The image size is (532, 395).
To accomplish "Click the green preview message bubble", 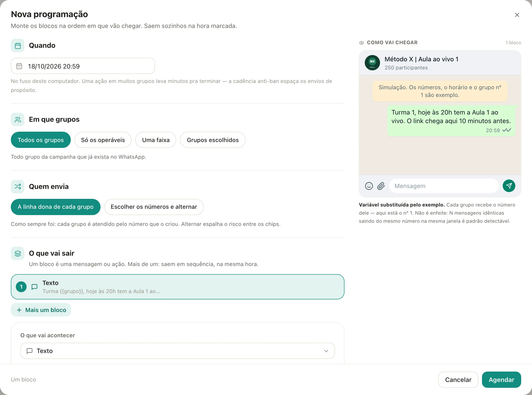I will point(451,121).
